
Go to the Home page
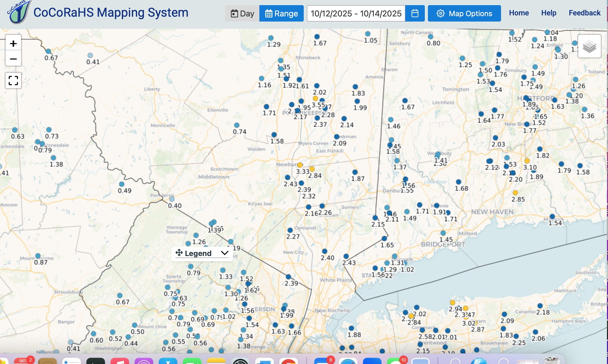[519, 13]
